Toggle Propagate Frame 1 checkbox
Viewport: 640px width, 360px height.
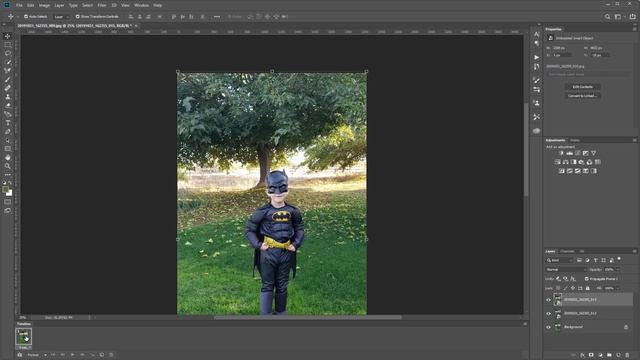(587, 279)
